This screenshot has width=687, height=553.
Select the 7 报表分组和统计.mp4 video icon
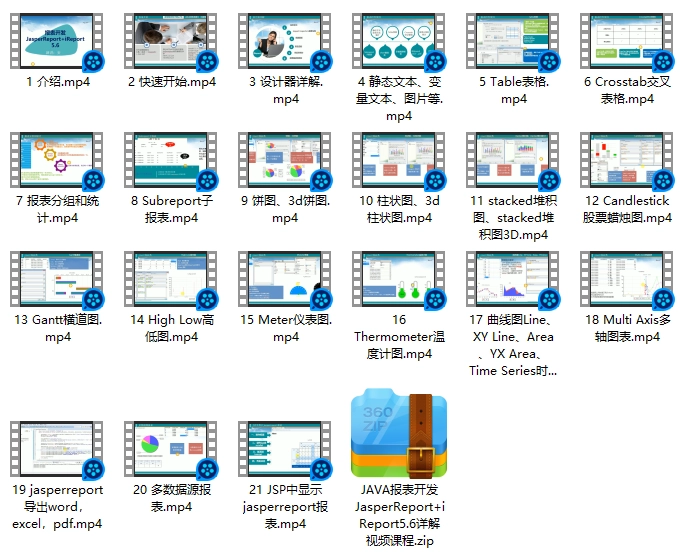pyautogui.click(x=57, y=160)
